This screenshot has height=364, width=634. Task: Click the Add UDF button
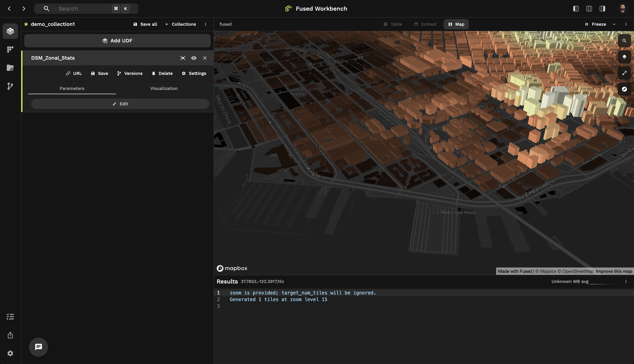[x=117, y=41]
